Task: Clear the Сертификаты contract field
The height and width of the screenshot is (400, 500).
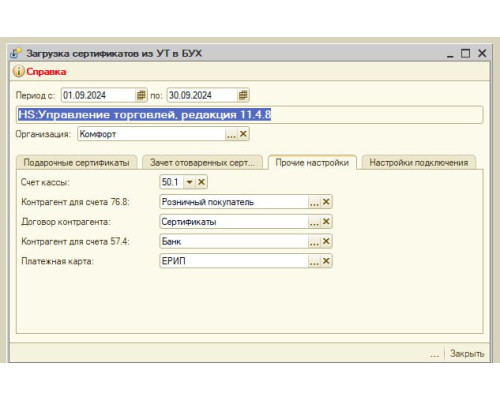Action: pos(326,221)
